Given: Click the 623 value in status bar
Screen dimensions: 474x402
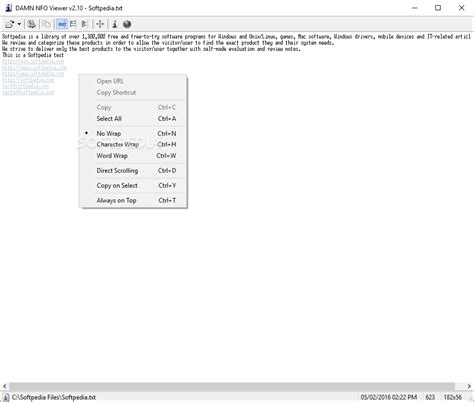Looking at the screenshot, I should pyautogui.click(x=430, y=397).
